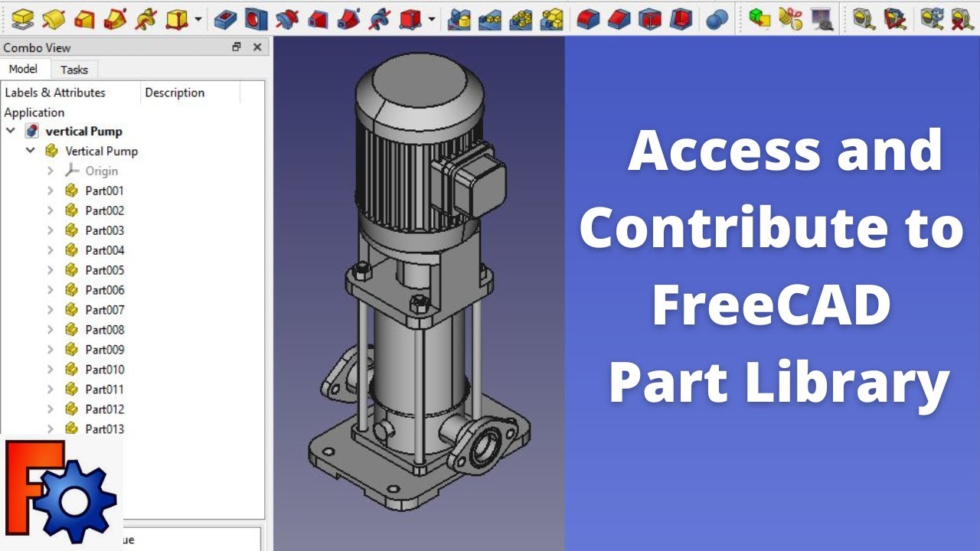
Task: Select the bold vertical Pump document label
Action: coord(83,131)
